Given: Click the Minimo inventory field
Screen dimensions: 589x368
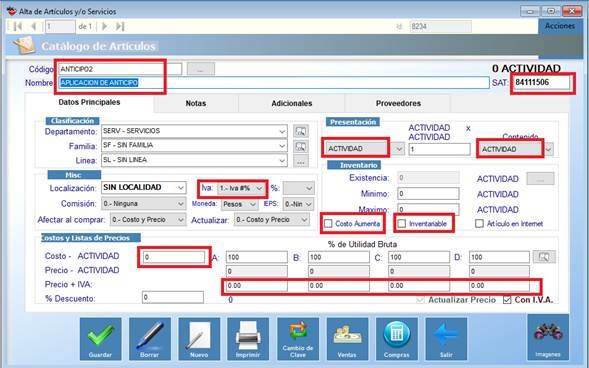Looking at the screenshot, I should [x=428, y=194].
